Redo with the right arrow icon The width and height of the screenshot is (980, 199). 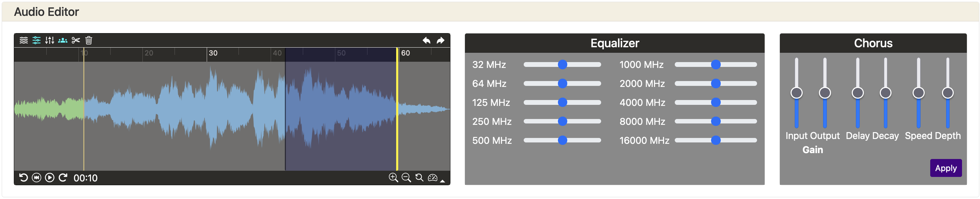point(440,40)
